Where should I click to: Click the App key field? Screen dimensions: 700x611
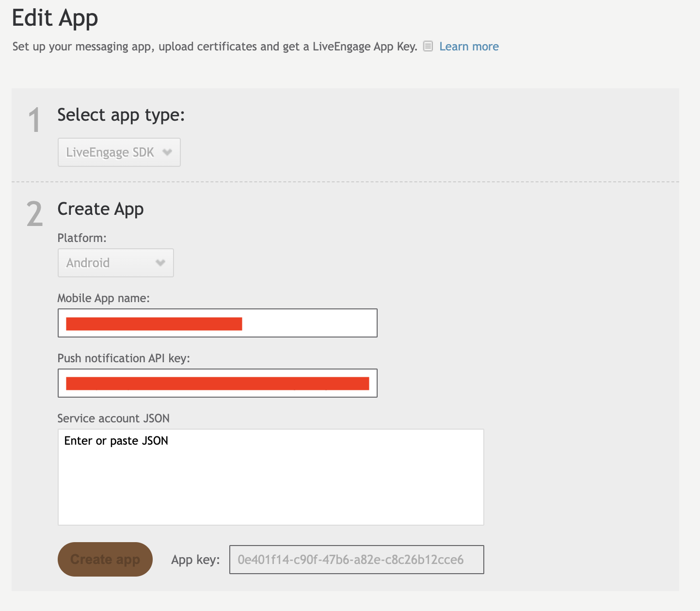pyautogui.click(x=357, y=560)
